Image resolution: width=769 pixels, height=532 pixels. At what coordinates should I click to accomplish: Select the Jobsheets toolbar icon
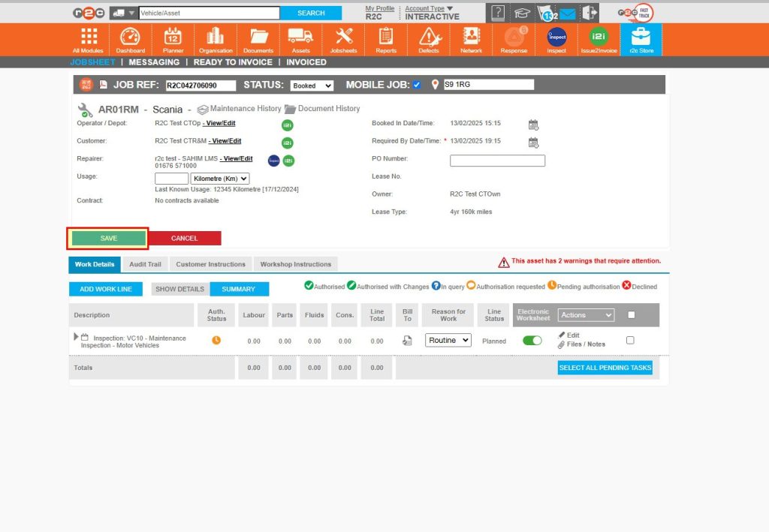[x=343, y=39]
